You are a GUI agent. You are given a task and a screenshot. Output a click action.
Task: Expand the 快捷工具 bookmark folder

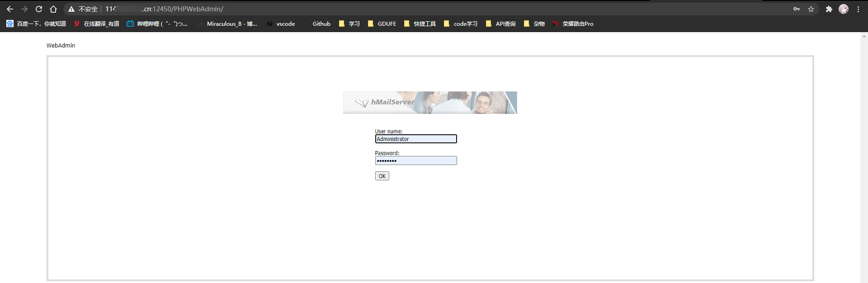click(x=420, y=24)
